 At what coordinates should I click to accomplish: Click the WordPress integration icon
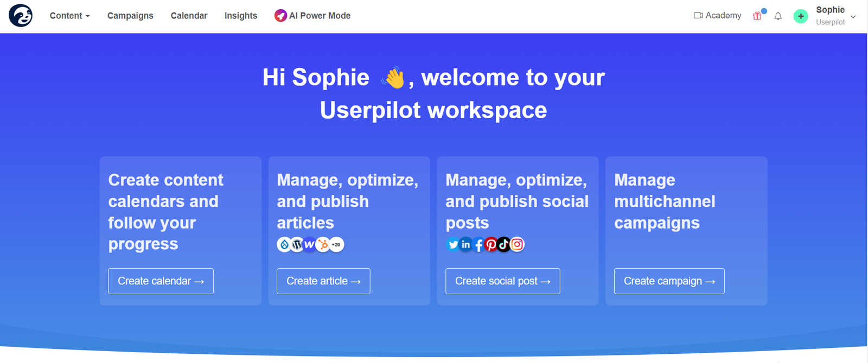[297, 244]
